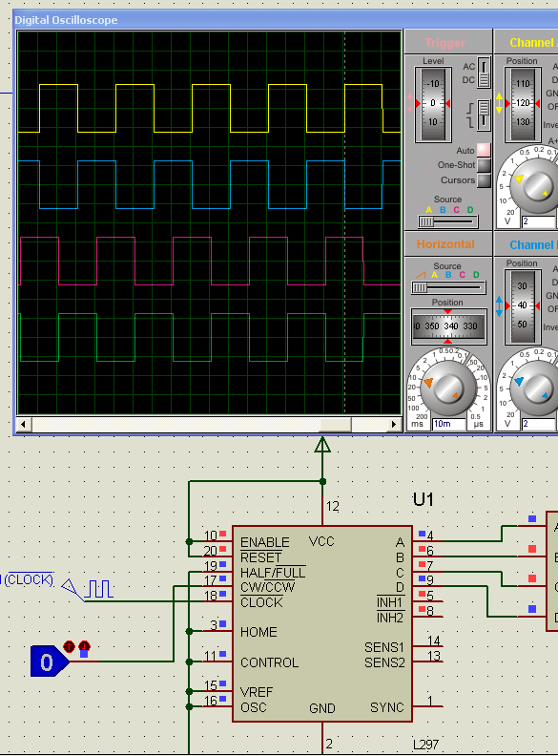Screen dimensions: 558x756
Task: Click the blue logic indicator at pin 9
Action: pyautogui.click(x=423, y=578)
